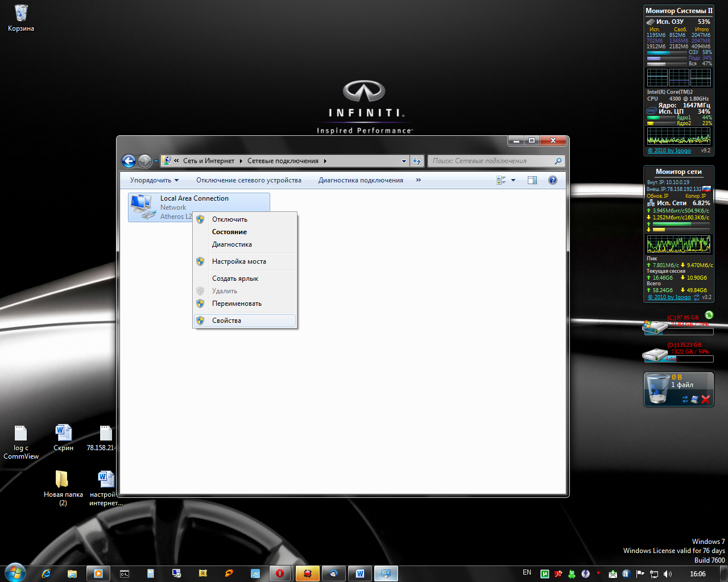Screen dimensions: 728x582
Task: Click the Ядро1 CPU usage bar
Action: (x=661, y=118)
